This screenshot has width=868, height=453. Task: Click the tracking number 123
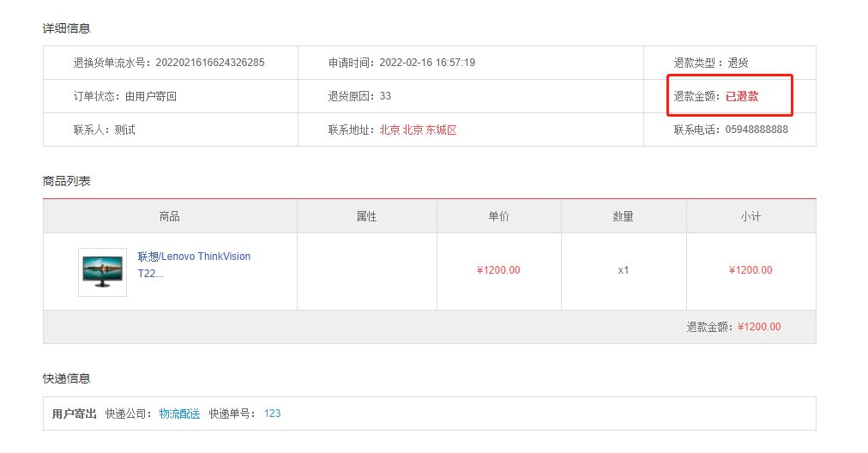(272, 414)
